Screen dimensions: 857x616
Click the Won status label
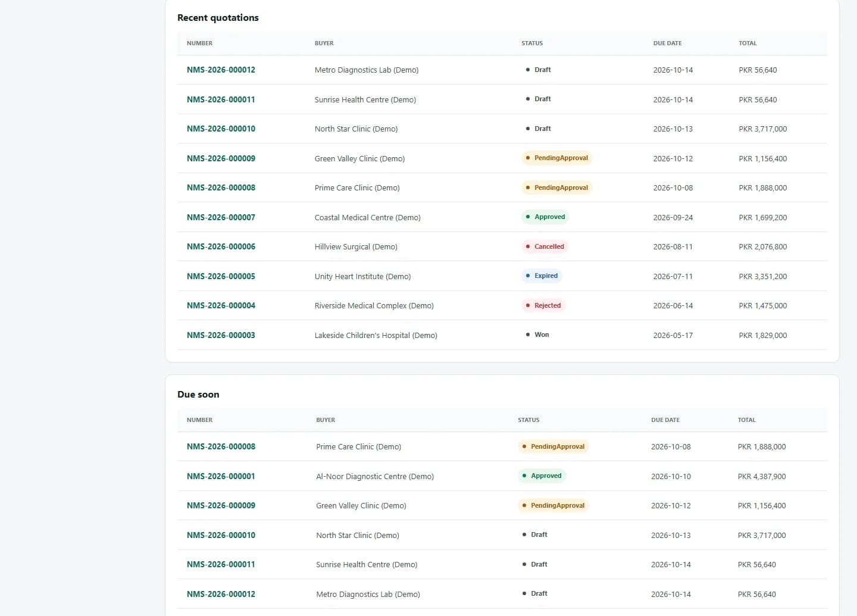coord(537,334)
